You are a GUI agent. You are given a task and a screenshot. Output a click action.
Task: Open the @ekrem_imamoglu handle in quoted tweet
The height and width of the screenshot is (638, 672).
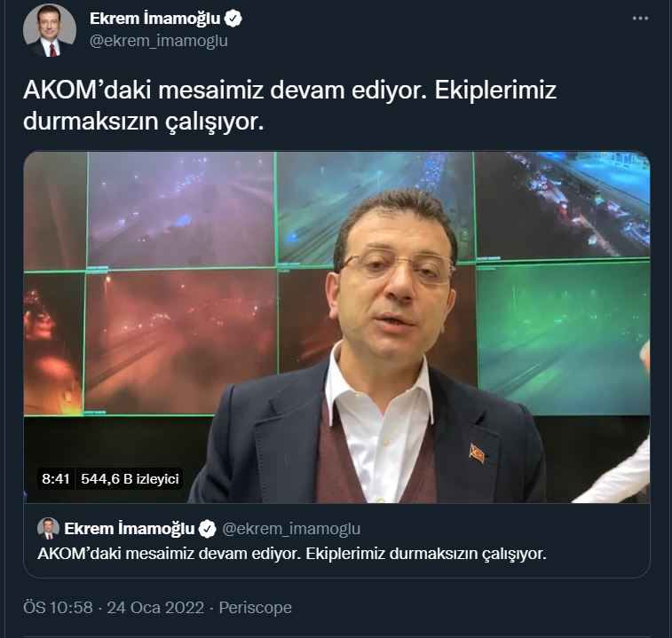pos(291,529)
